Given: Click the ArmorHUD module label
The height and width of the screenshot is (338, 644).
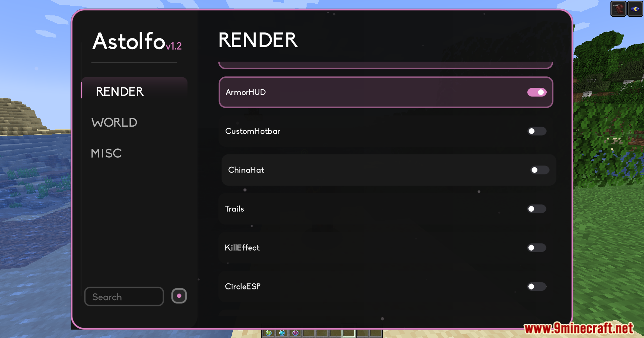Looking at the screenshot, I should tap(246, 92).
